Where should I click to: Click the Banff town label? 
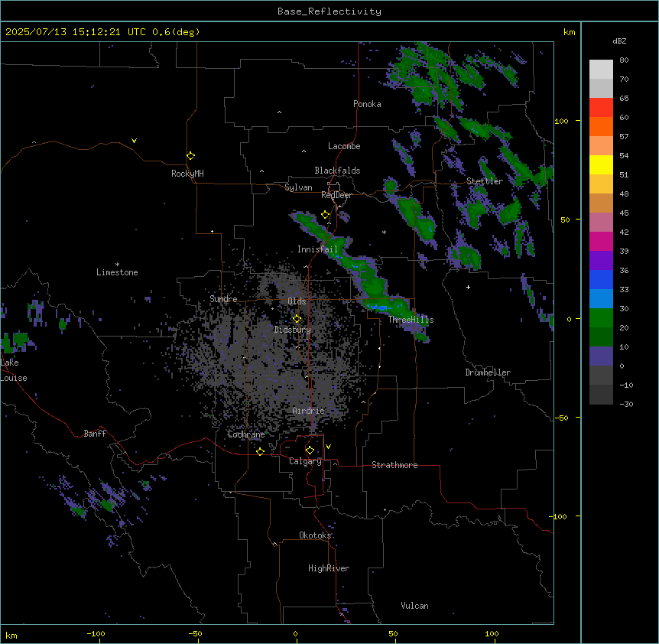point(95,434)
